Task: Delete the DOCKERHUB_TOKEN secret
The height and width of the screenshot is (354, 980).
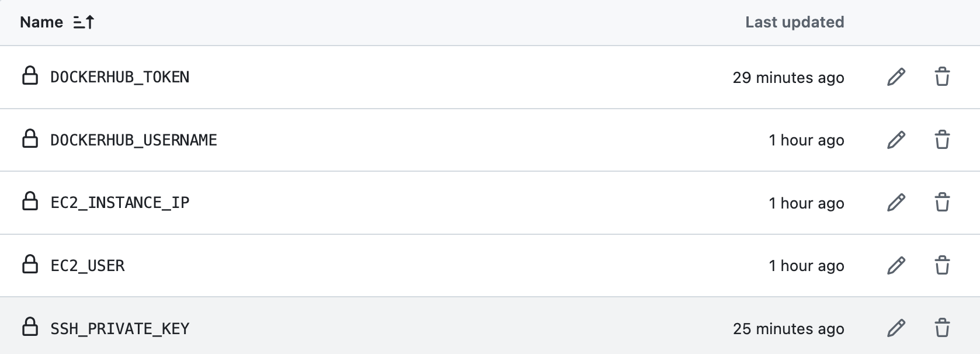Action: click(942, 77)
